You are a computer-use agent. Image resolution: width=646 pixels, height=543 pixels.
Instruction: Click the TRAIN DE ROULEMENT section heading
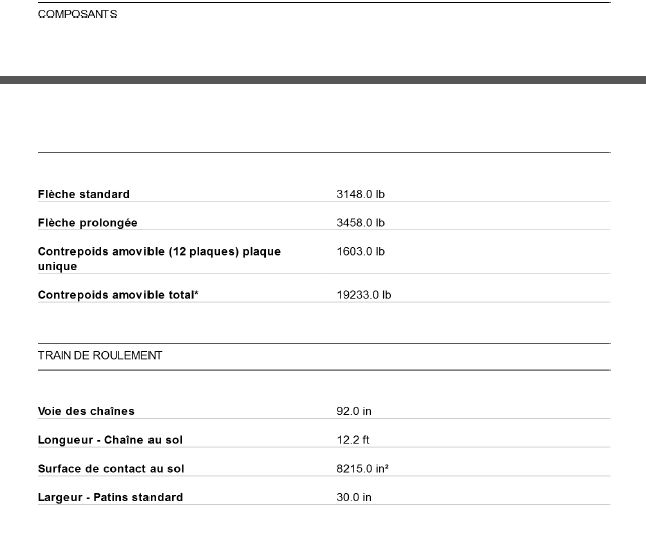pyautogui.click(x=100, y=355)
